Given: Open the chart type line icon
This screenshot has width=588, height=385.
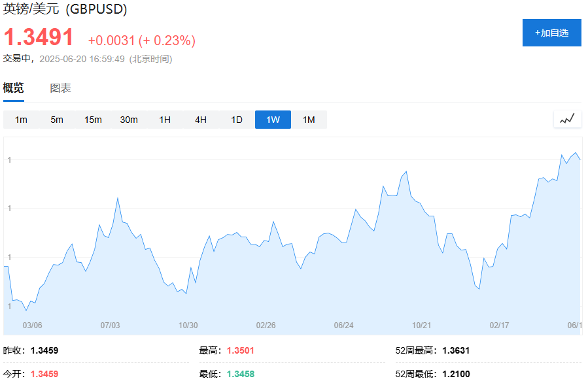Looking at the screenshot, I should point(567,119).
